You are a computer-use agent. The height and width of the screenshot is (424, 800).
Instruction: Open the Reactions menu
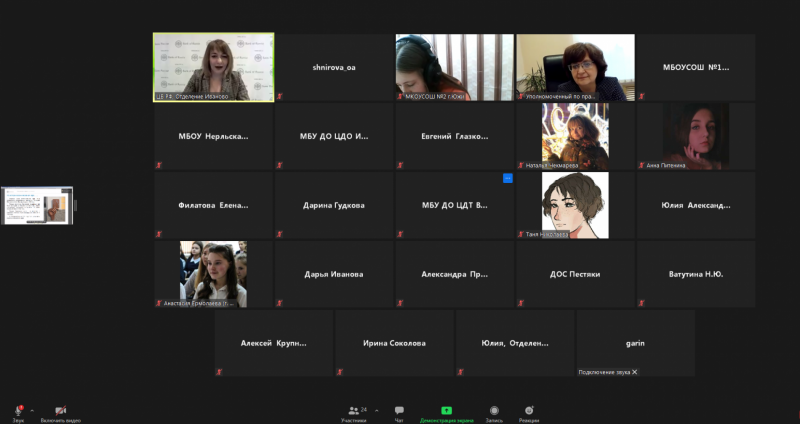pos(529,411)
